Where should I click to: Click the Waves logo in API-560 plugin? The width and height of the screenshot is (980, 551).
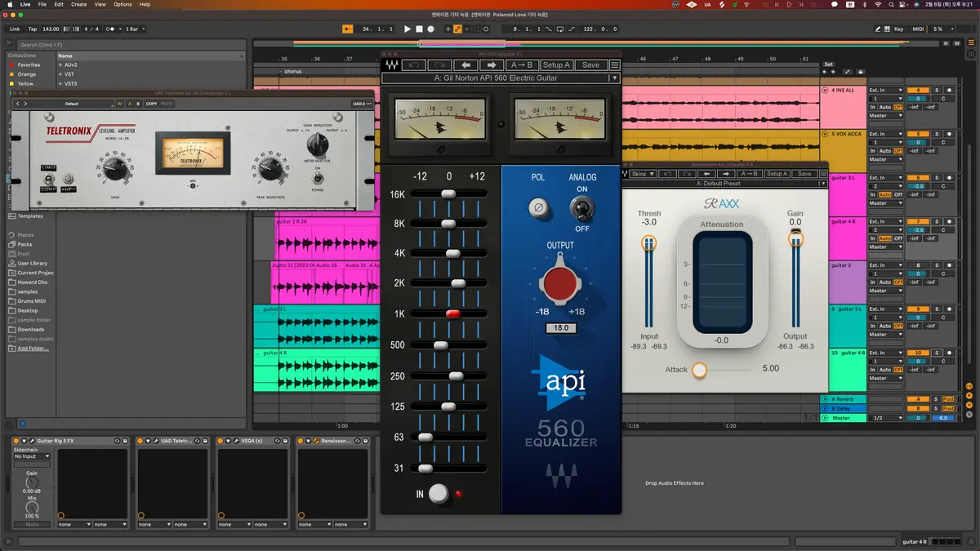(393, 65)
